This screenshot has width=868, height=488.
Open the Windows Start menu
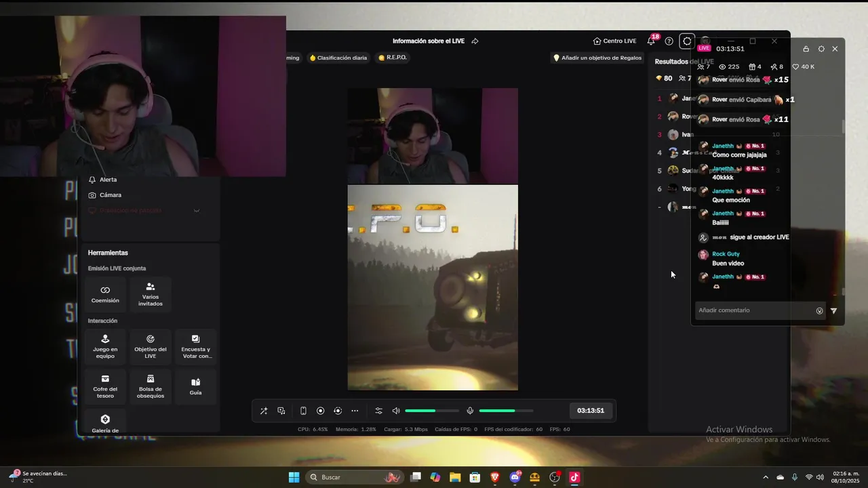[294, 477]
